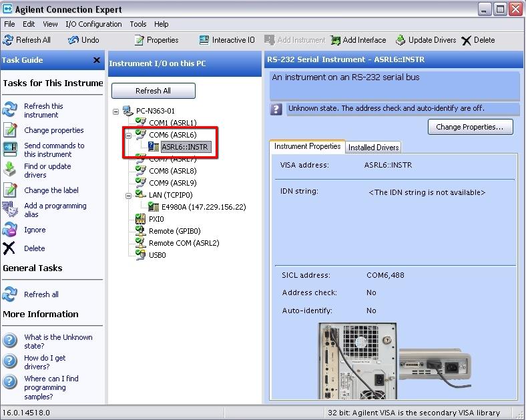Open the View menu

50,24
